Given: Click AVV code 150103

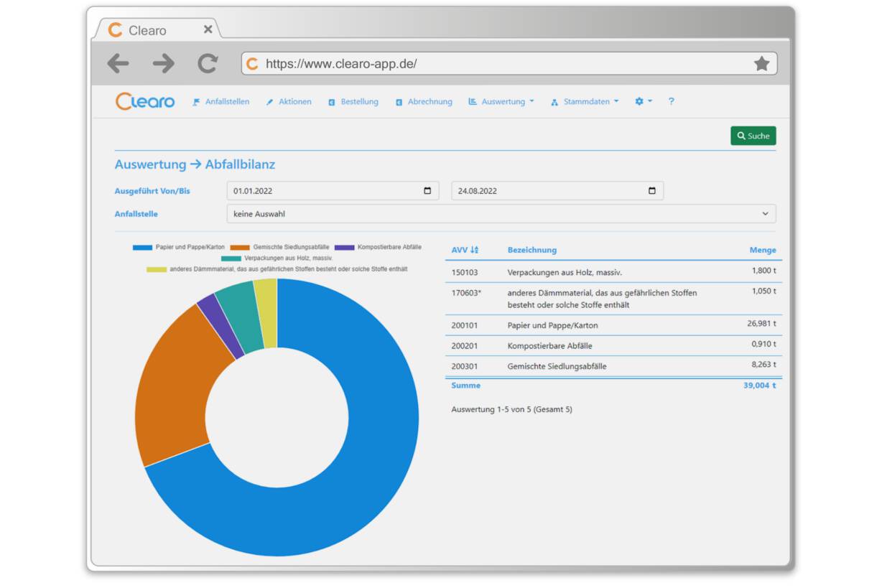Looking at the screenshot, I should [x=465, y=273].
